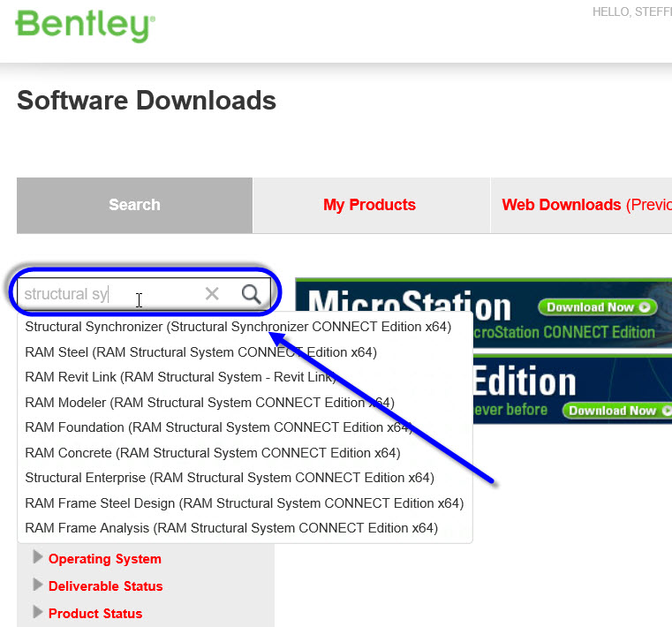Click Download Now on the MicroStation banner
The image size is (672, 627).
598,307
